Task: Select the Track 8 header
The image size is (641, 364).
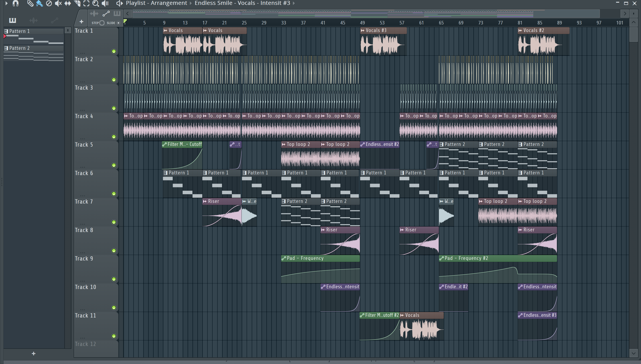Action: pos(96,241)
